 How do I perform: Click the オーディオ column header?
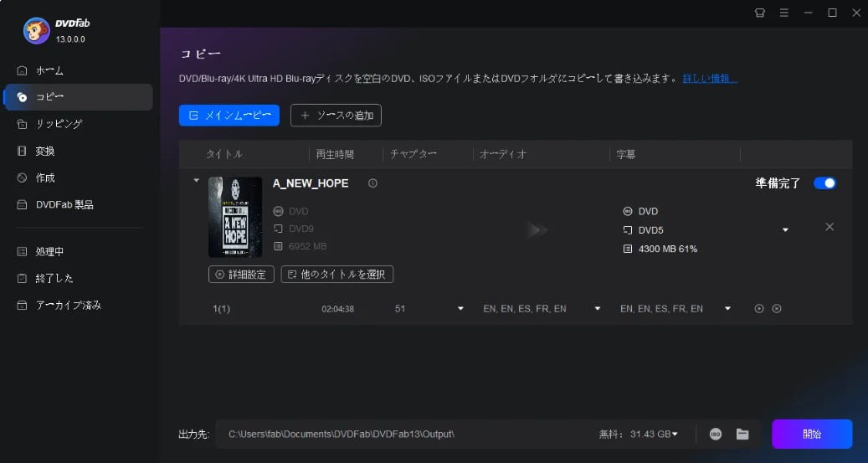point(503,155)
